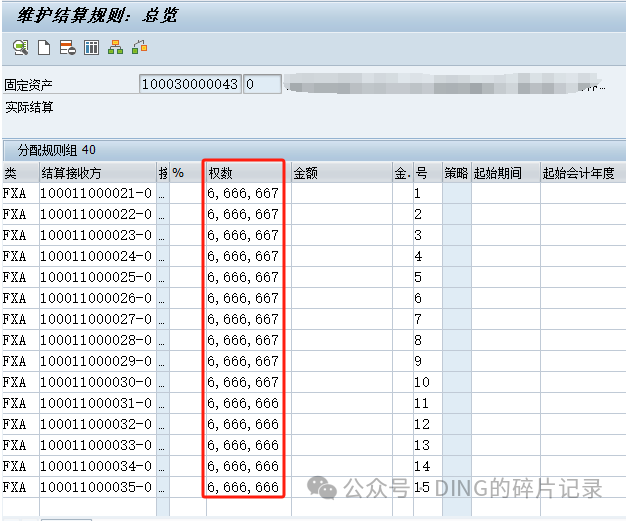Select receiver cell 100011000029-0
629x521 pixels.
97,361
